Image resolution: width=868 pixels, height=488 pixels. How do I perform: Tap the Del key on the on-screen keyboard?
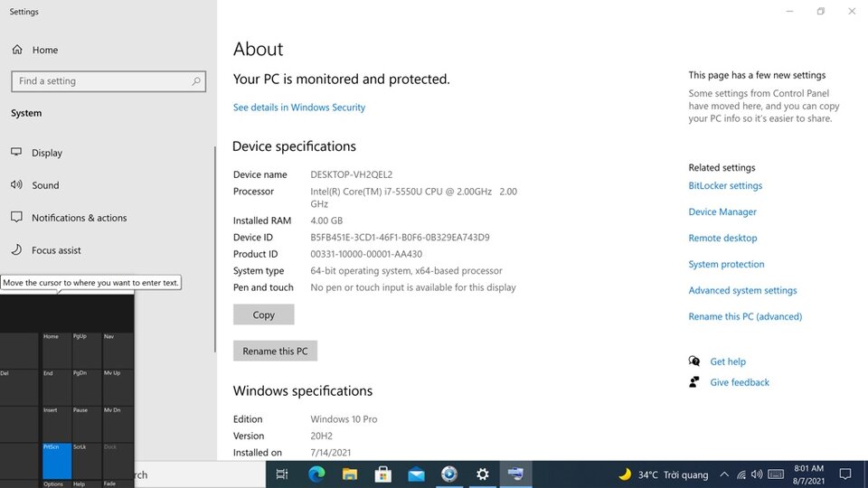coord(19,388)
